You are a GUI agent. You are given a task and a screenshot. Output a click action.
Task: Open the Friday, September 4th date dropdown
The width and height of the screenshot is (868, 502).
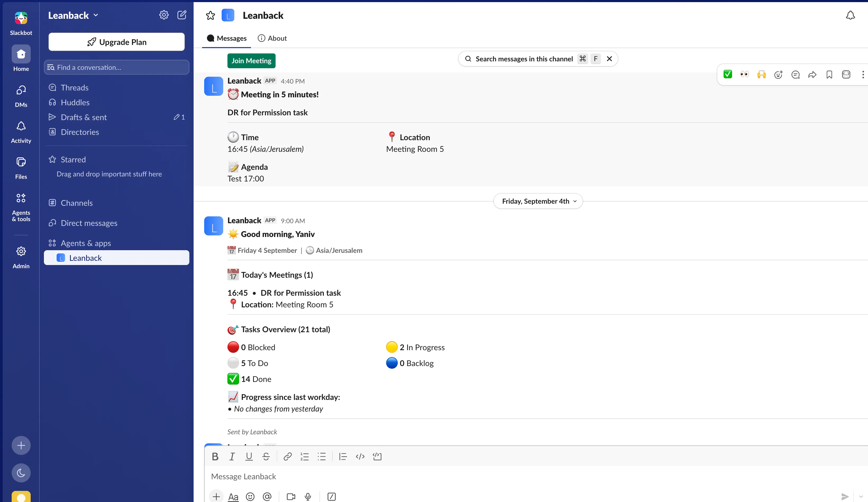(538, 201)
